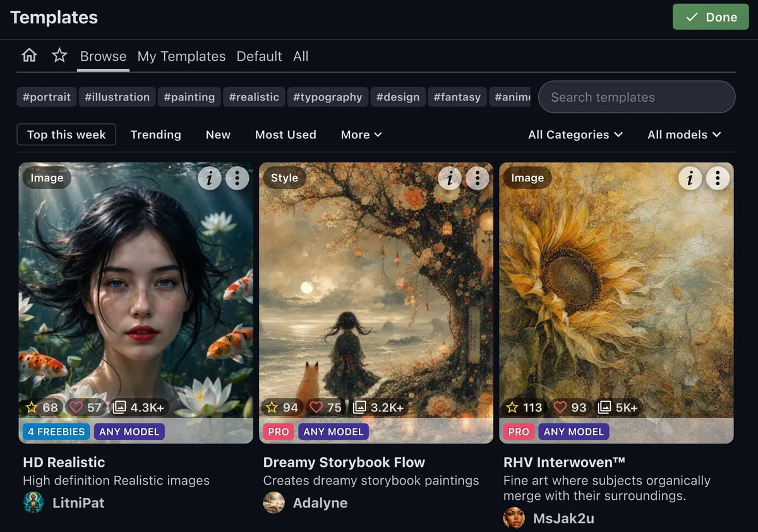758x532 pixels.
Task: Filter by the #fantasy tag
Action: [x=457, y=97]
